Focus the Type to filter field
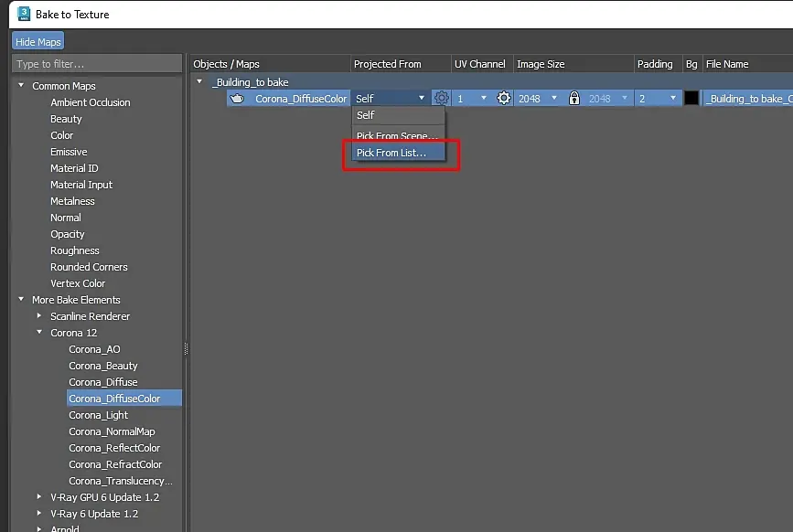Viewport: 793px width, 532px height. [97, 64]
